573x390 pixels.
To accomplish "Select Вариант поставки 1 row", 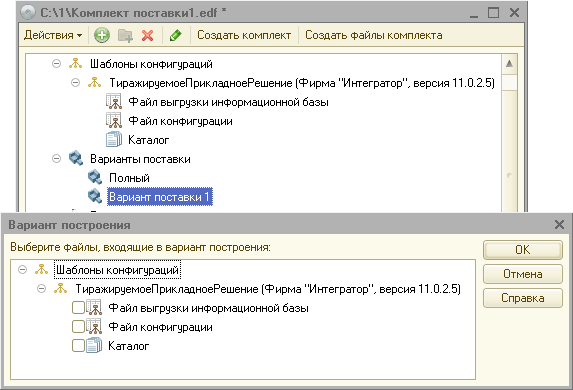I will tap(160, 197).
